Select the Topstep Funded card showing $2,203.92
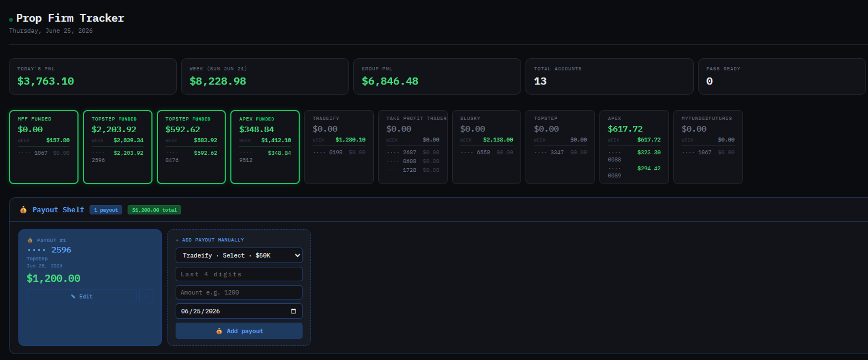Image resolution: width=868 pixels, height=360 pixels. point(118,147)
